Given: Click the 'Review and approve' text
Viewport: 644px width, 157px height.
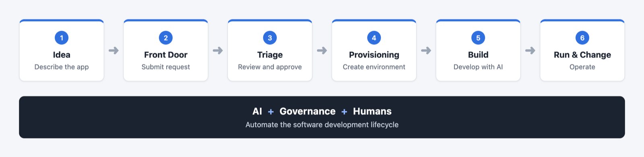Looking at the screenshot, I should coord(270,67).
